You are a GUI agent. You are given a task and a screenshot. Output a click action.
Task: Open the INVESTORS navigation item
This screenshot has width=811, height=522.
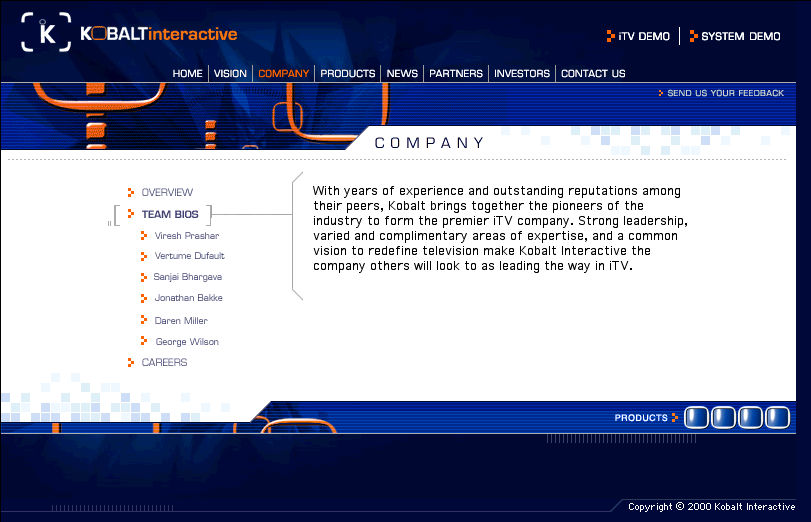pos(522,73)
